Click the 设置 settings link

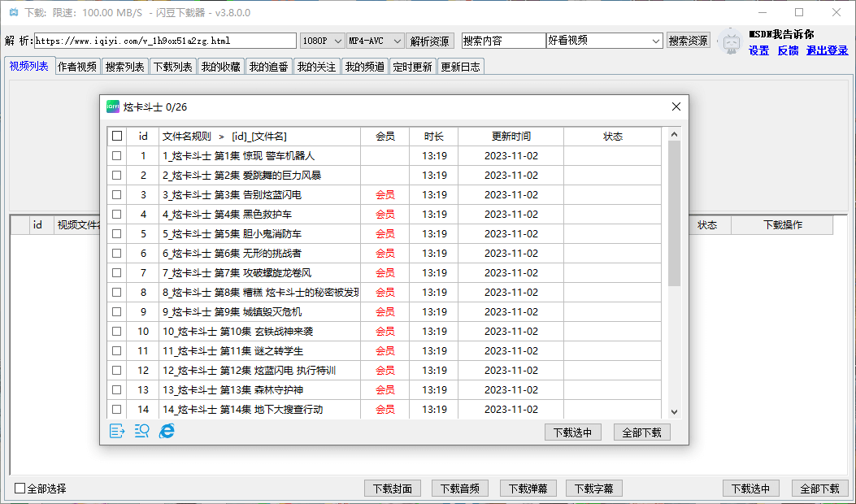(758, 50)
